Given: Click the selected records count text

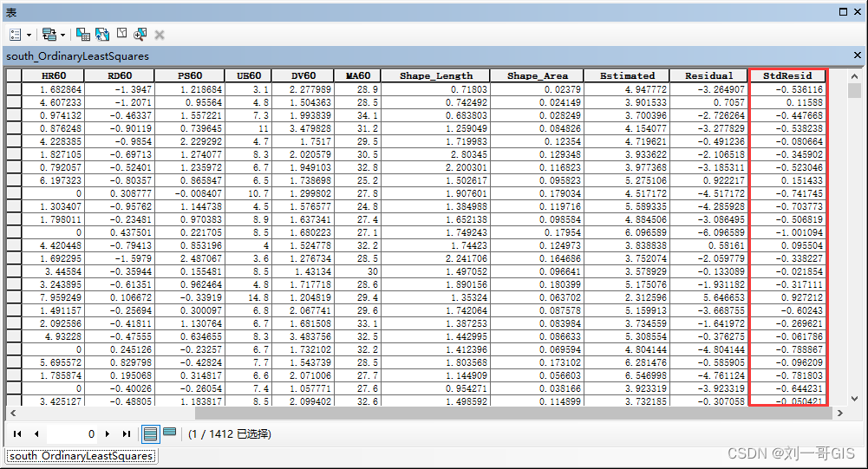Looking at the screenshot, I should click(230, 434).
